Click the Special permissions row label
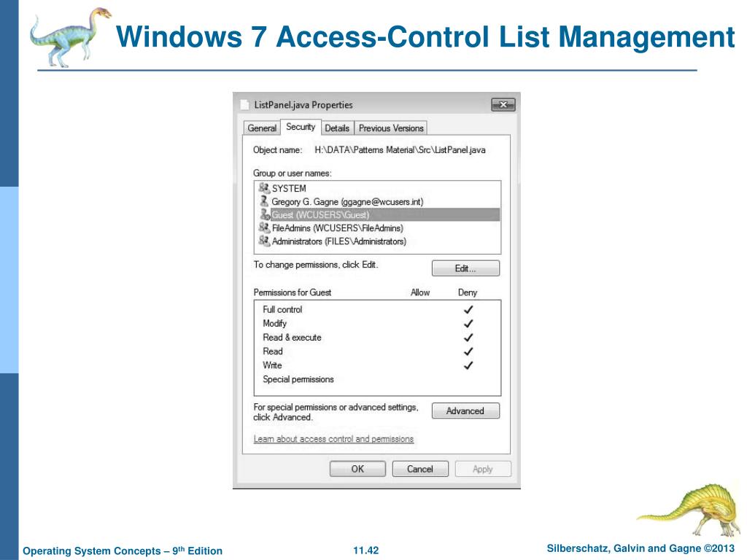Viewport: 747px width, 560px height. (x=298, y=379)
